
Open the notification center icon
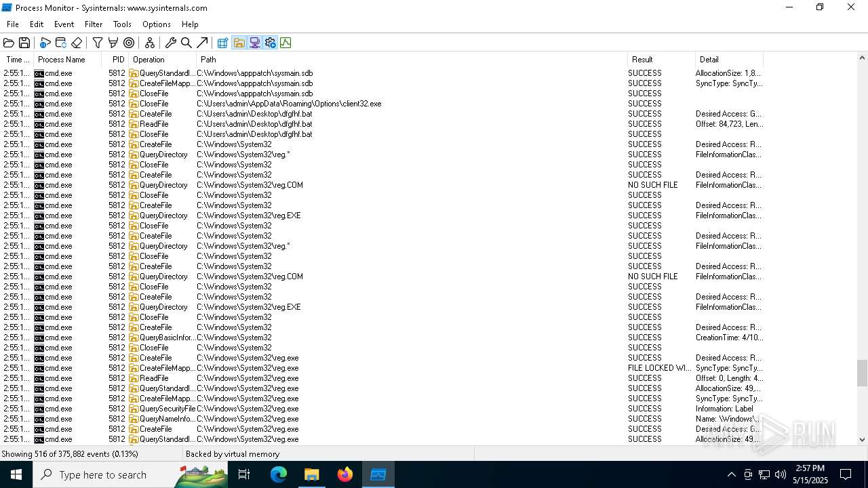pos(846,474)
